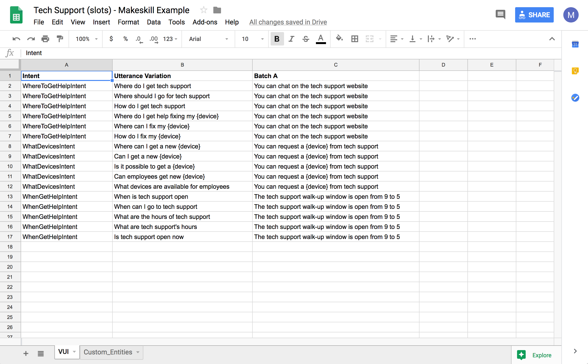This screenshot has height=364, width=588.
Task: Format as percent icon
Action: pos(126,39)
